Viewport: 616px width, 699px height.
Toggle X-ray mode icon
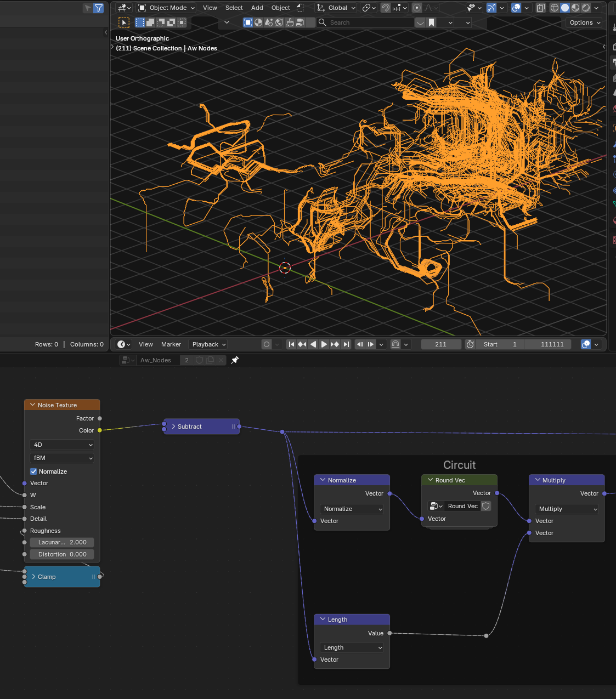tap(540, 8)
